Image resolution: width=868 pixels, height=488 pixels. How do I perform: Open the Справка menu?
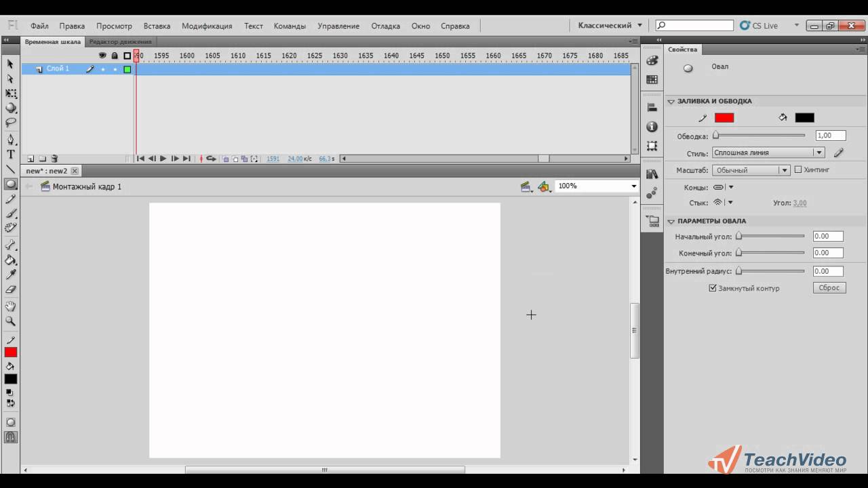455,26
